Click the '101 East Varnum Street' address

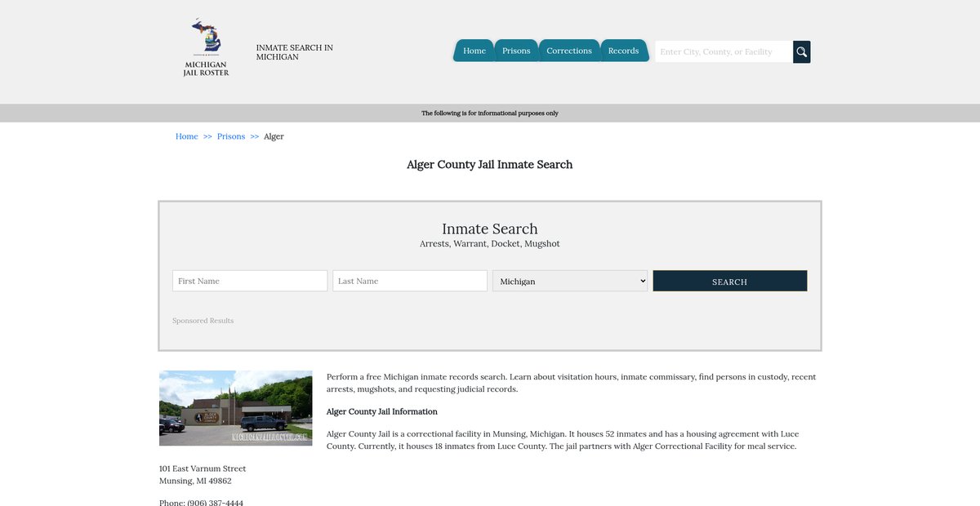click(203, 468)
